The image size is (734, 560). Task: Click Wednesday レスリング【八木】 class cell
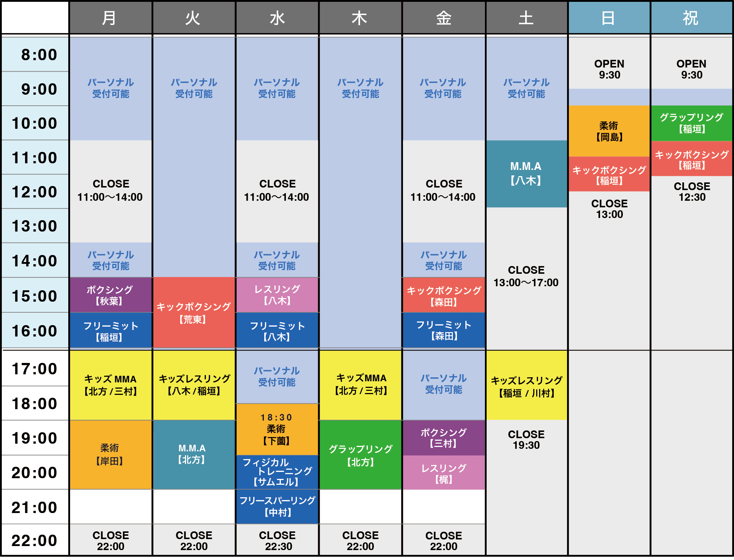(x=277, y=295)
